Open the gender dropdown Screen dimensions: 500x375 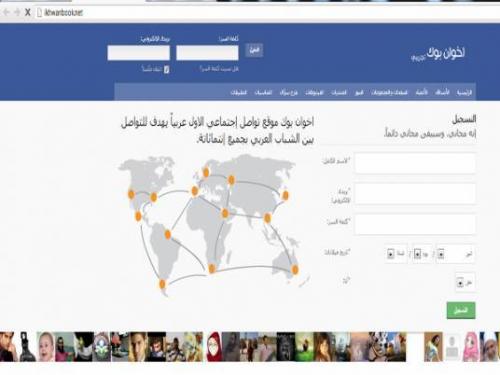465,283
